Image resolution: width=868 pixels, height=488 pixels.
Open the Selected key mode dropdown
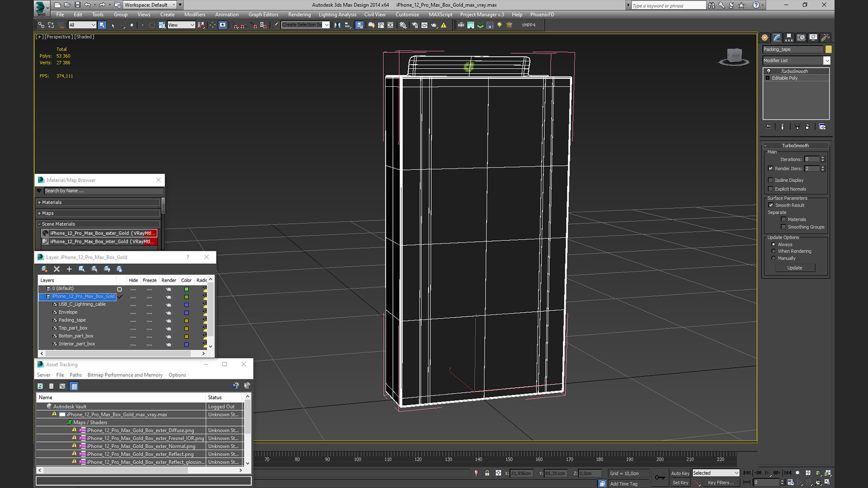point(716,473)
